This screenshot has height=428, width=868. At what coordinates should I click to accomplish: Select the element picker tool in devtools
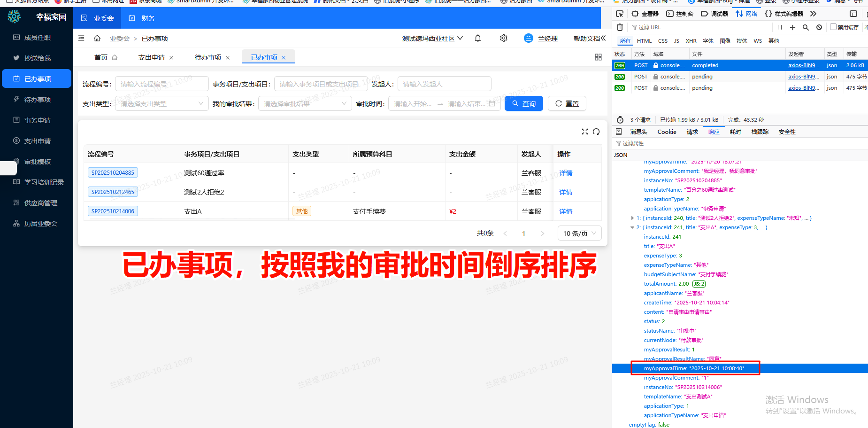620,14
